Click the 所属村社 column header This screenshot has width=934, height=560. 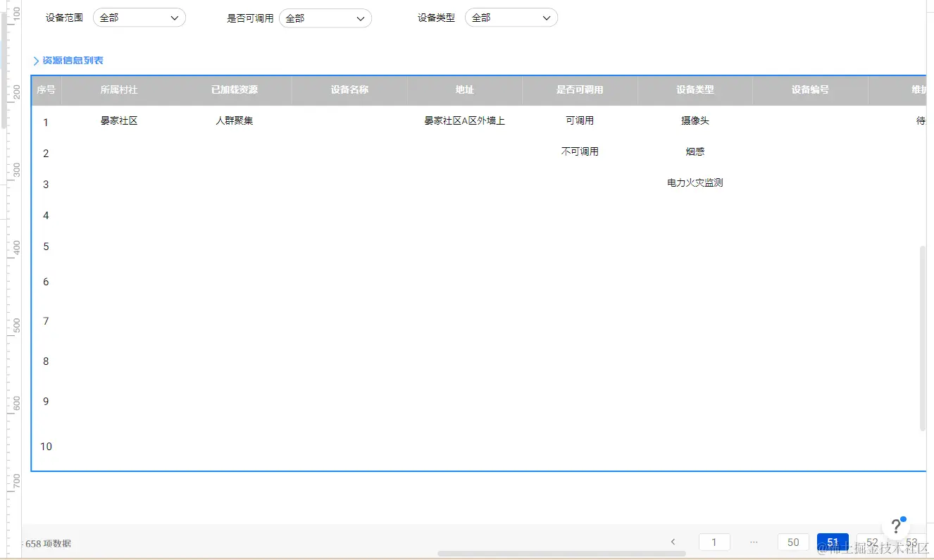[x=119, y=90]
